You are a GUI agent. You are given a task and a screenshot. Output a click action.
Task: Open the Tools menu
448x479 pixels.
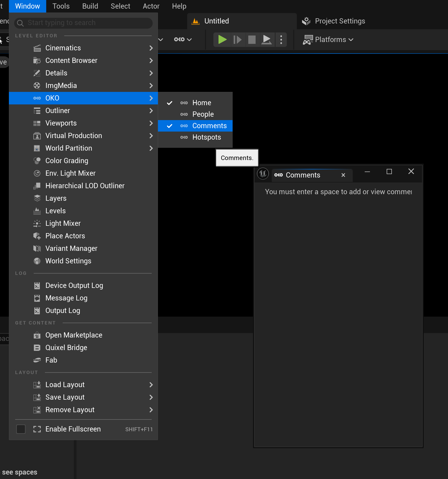point(61,6)
